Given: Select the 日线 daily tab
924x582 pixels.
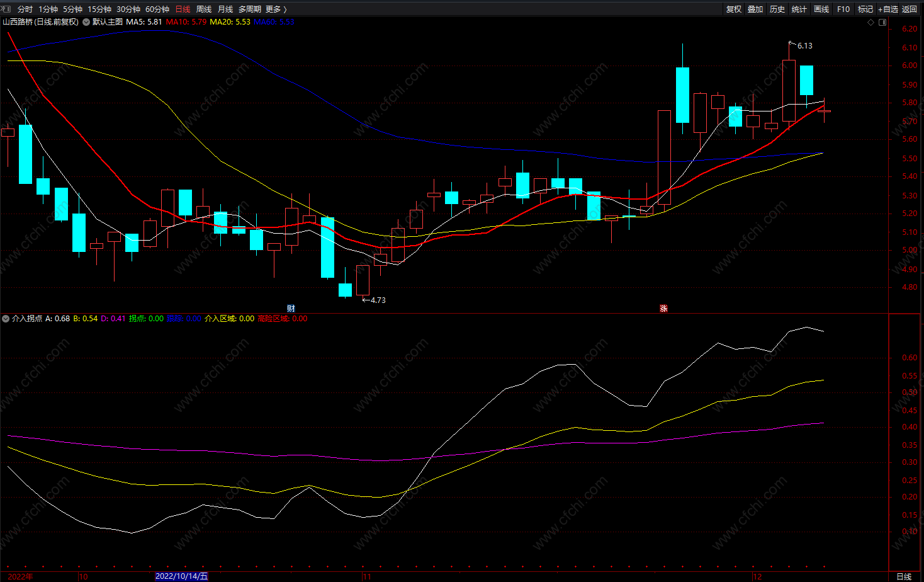Looking at the screenshot, I should 183,9.
